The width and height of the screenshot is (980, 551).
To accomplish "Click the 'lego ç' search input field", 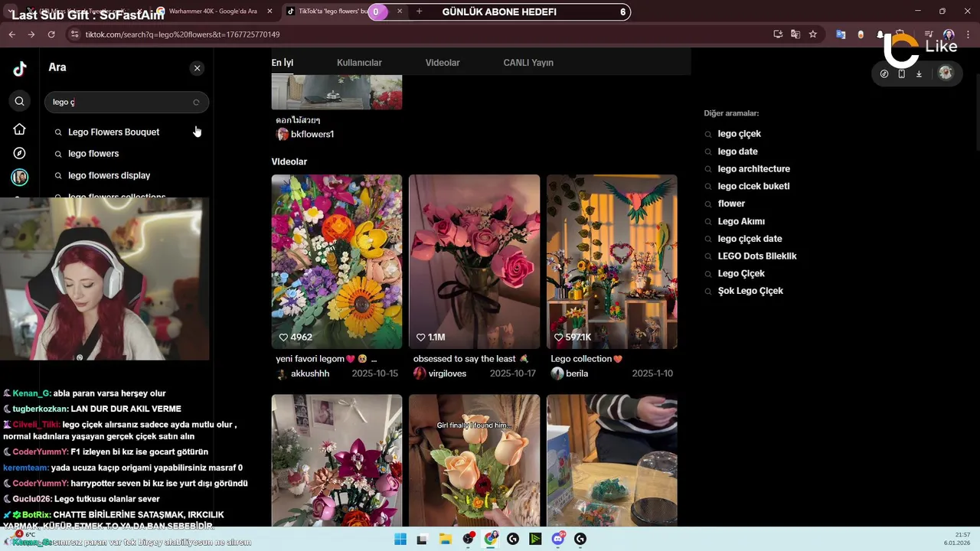I will point(126,102).
